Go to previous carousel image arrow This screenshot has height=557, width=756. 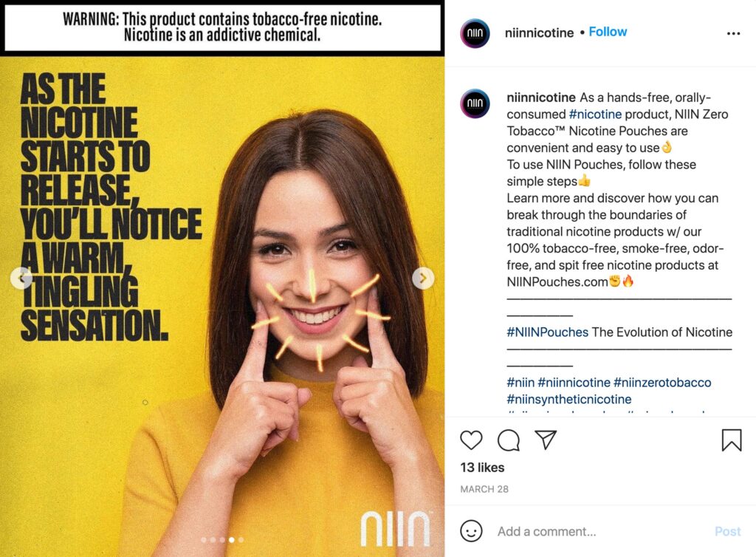pos(21,278)
